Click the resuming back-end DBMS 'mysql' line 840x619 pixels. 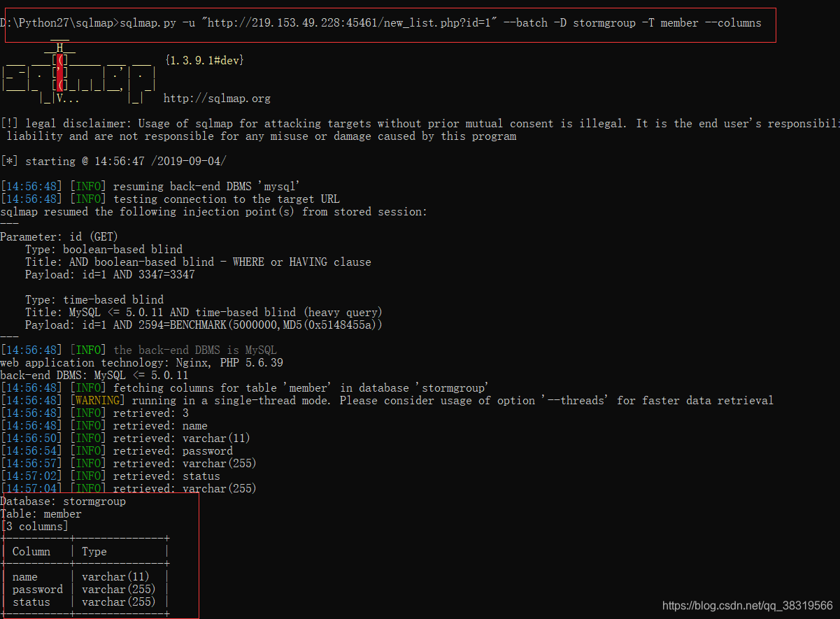click(150, 187)
